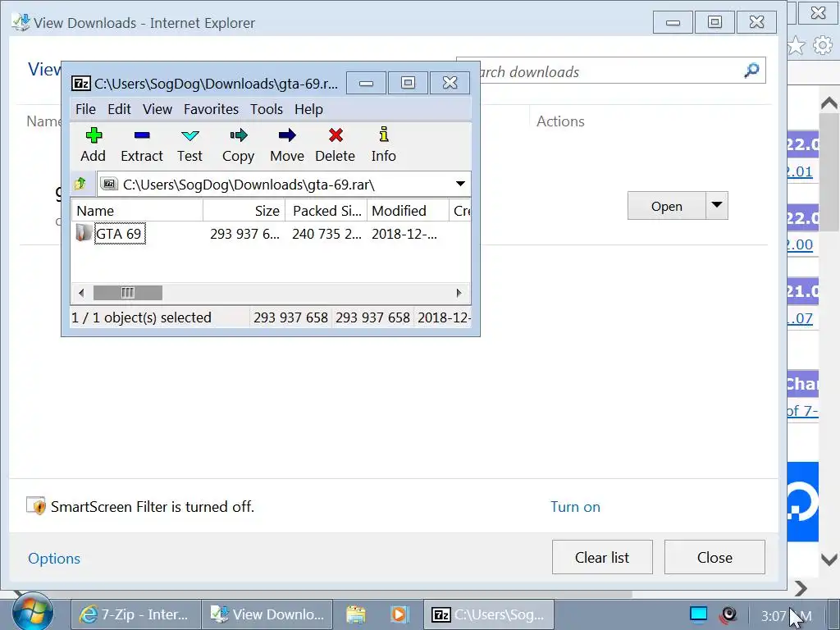Click the search magnifier in View Downloads
Viewport: 840px width, 630px height.
751,71
